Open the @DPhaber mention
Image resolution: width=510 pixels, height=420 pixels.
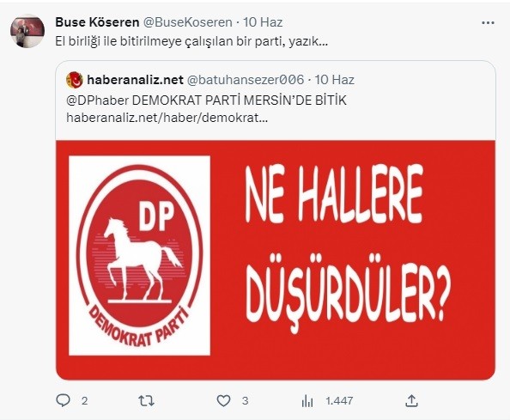click(98, 100)
